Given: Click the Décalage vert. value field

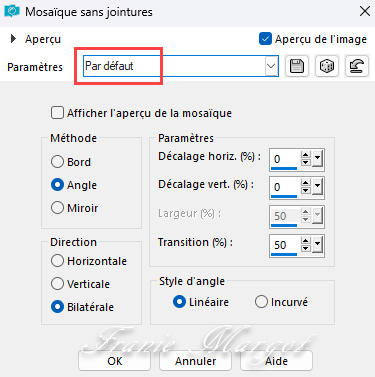Looking at the screenshot, I should [x=285, y=187].
